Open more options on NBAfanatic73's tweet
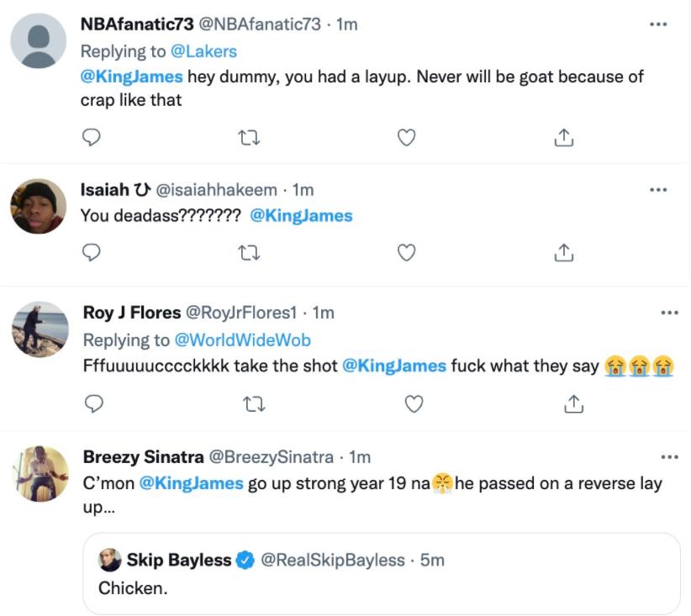This screenshot has width=691, height=616. (x=658, y=24)
